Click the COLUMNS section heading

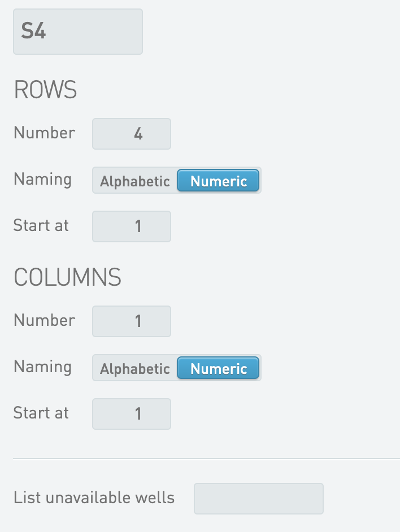pos(67,278)
